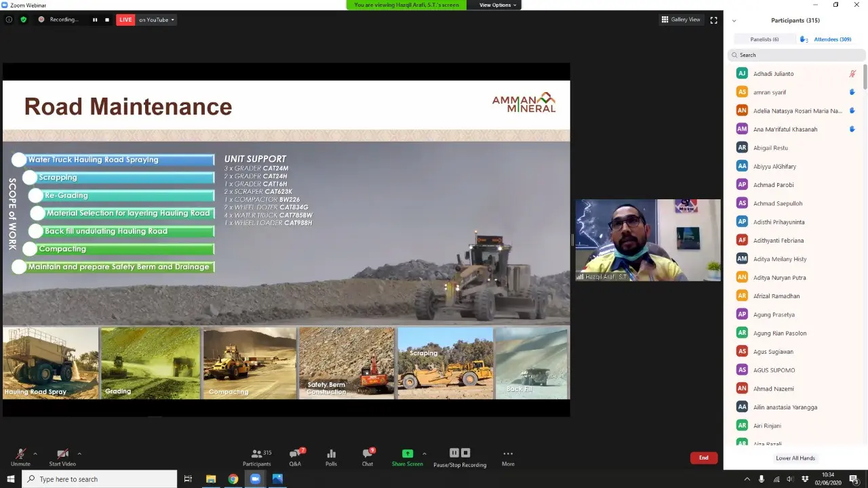Image resolution: width=868 pixels, height=488 pixels.
Task: Open the Polls icon
Action: click(331, 453)
